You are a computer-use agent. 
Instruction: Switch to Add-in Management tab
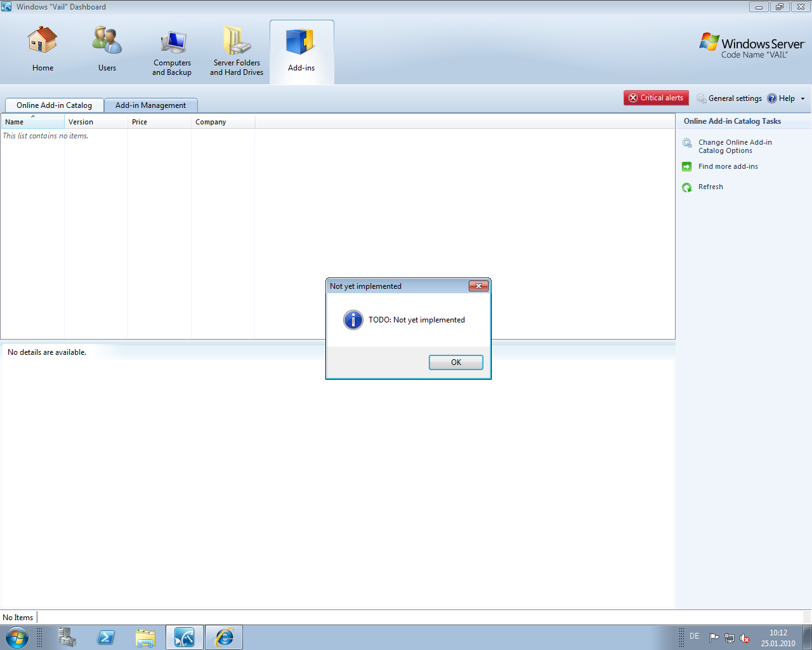pos(151,105)
